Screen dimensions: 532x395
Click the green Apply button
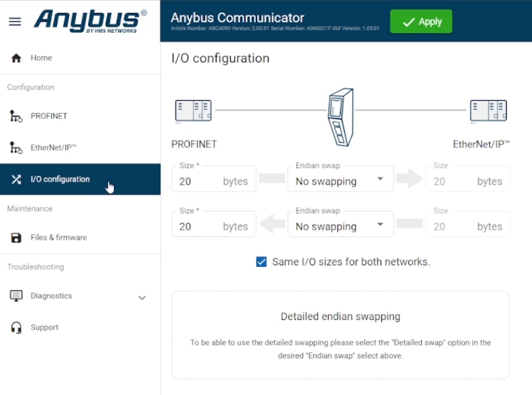421,22
